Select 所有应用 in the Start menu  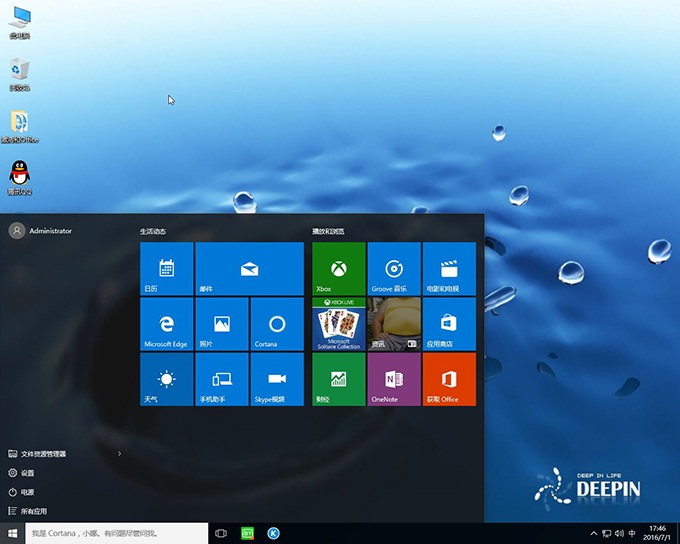33,511
